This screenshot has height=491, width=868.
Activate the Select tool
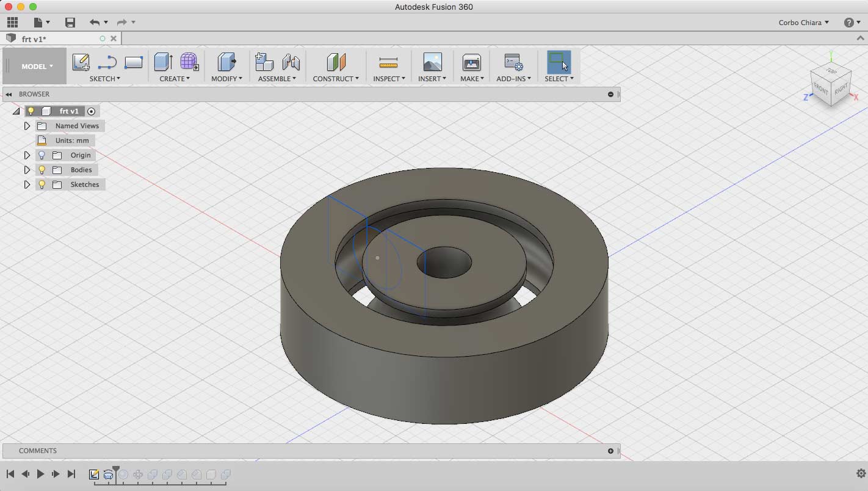559,62
